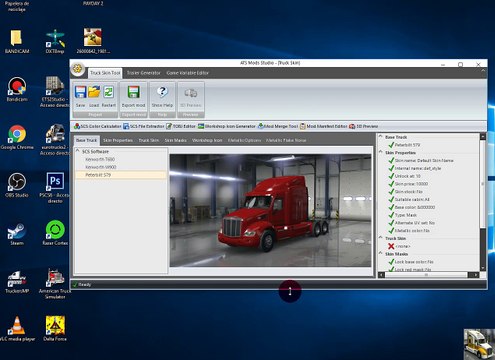Viewport: 495px width, 360px height.
Task: Click 'Alternate UV set: No' entry
Action: [x=415, y=223]
